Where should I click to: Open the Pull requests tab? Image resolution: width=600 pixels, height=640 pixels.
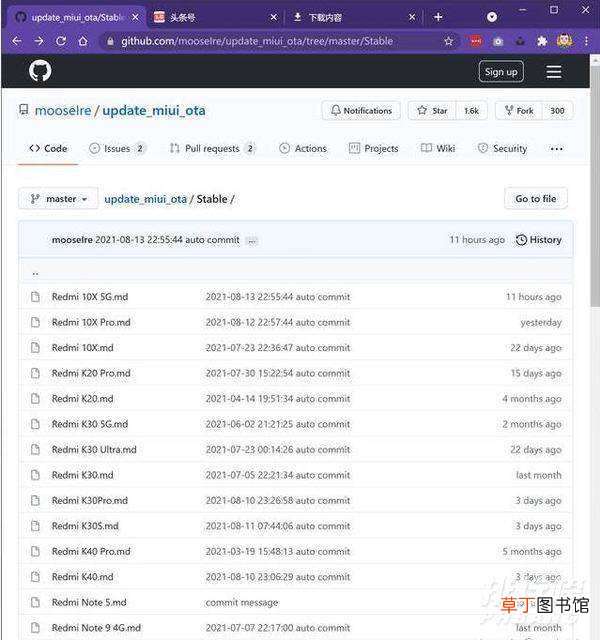point(213,149)
